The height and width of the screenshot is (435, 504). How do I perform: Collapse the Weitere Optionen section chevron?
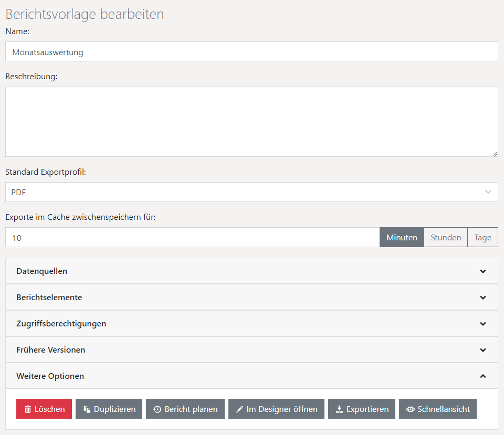click(x=483, y=376)
